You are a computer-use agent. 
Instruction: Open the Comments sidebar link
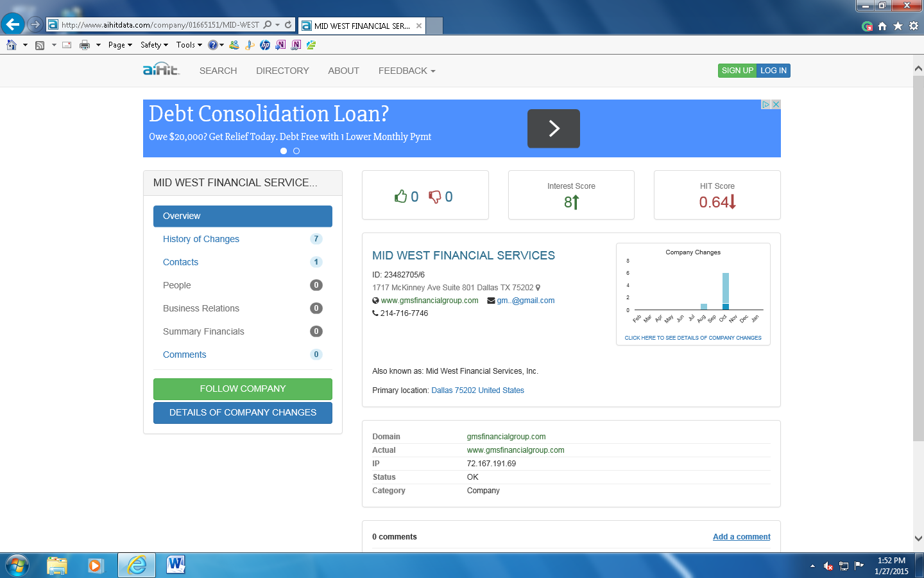coord(243,355)
